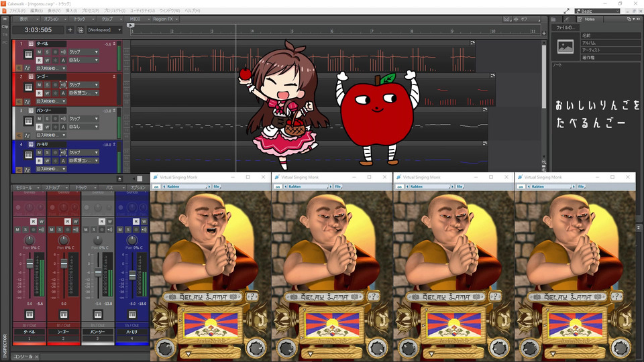Open the Workspace dropdown
644x362 pixels.
[105, 30]
